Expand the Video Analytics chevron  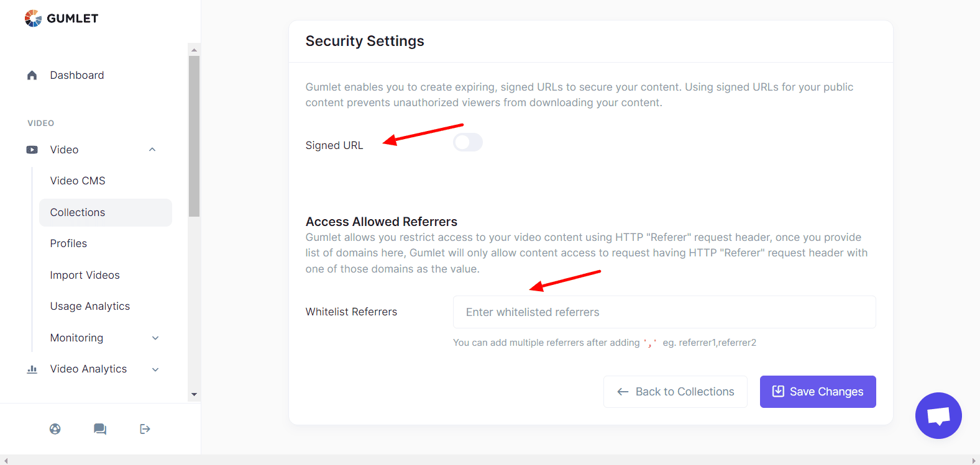point(155,369)
